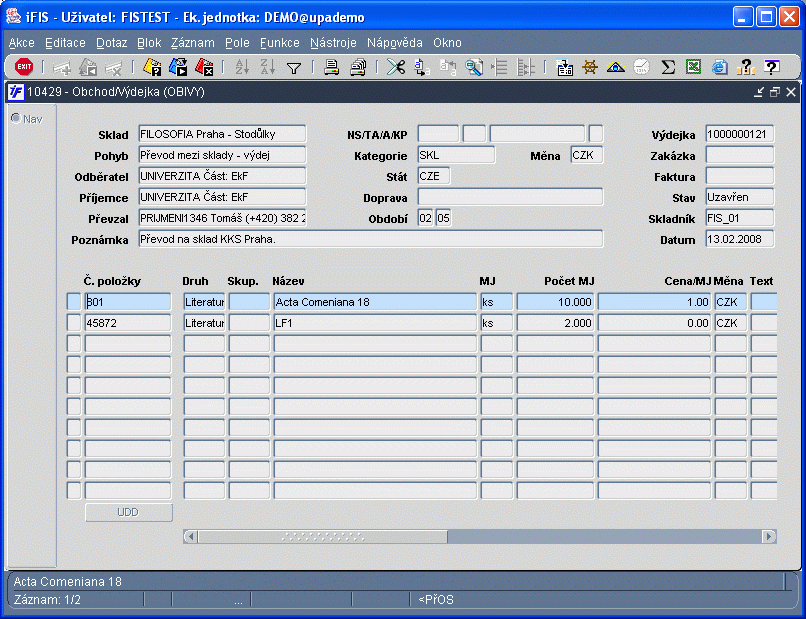
Task: Click the Poznámka field
Action: point(371,240)
